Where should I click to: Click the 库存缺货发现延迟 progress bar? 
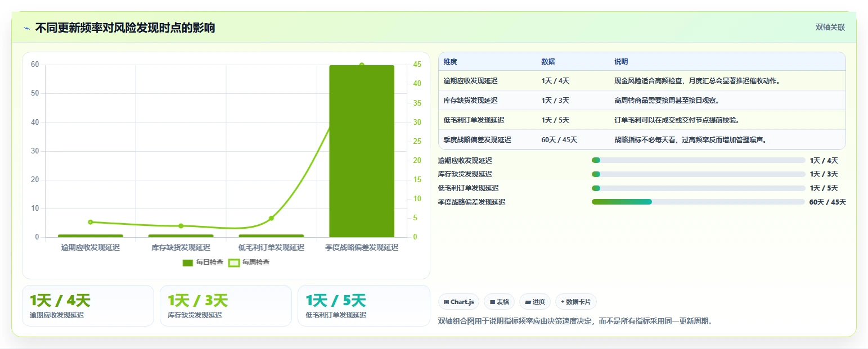pyautogui.click(x=698, y=174)
